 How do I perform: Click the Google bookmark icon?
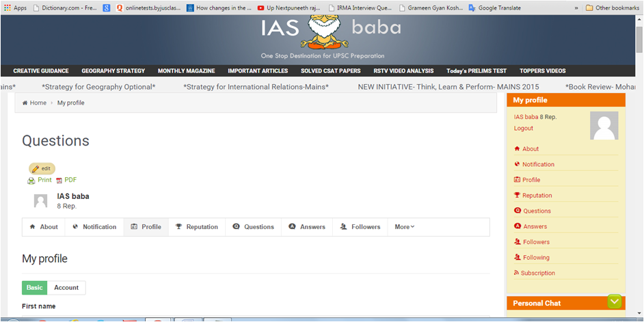click(107, 8)
